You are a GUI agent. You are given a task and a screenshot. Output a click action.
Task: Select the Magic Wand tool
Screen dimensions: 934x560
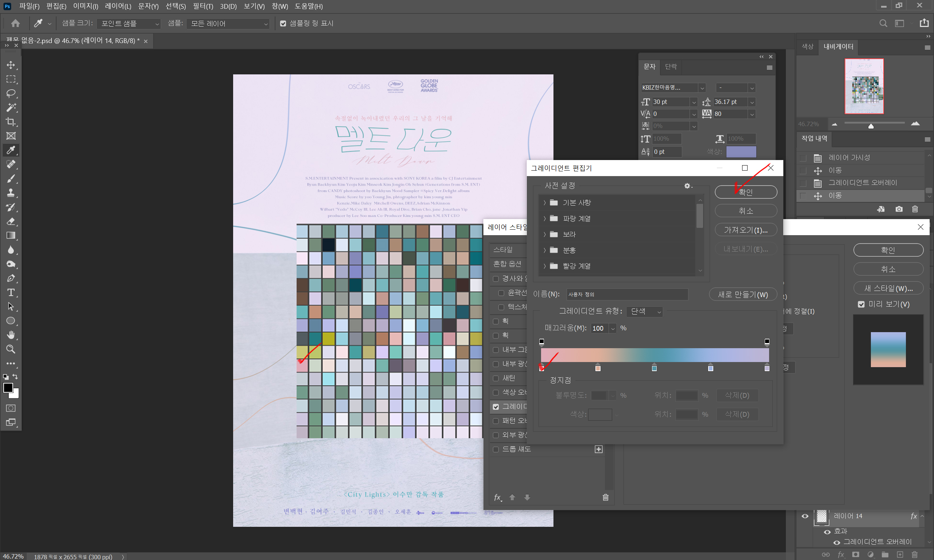pos(11,108)
